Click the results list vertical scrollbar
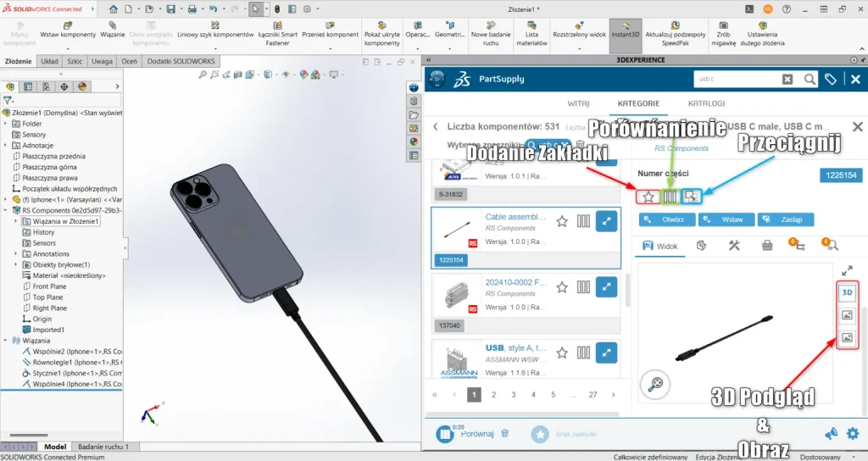 627,291
